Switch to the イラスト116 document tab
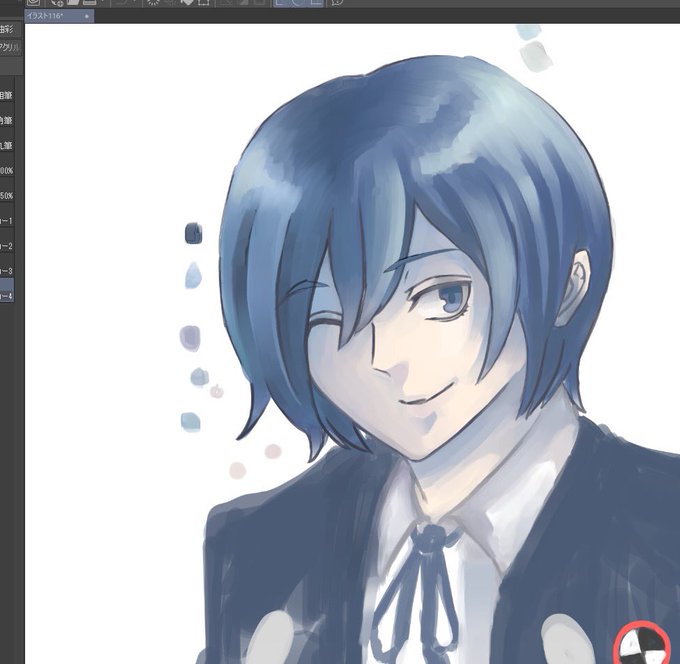Screen dimensions: 680x664 click(59, 16)
